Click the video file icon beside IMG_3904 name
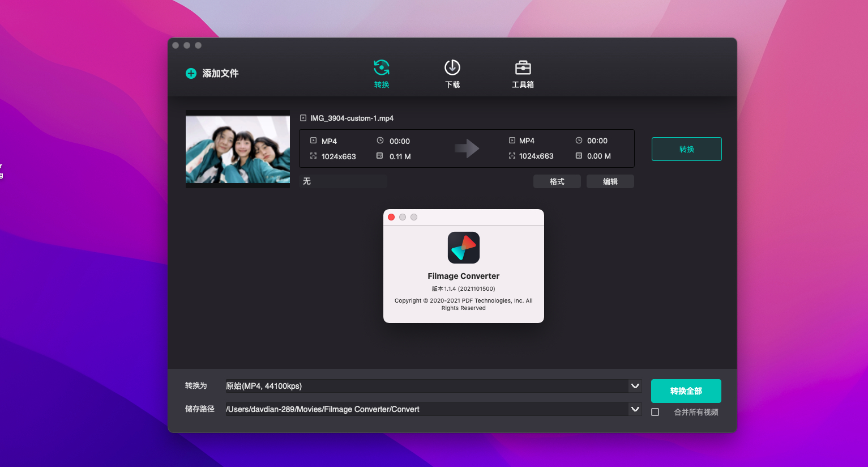The image size is (868, 467). [x=303, y=118]
